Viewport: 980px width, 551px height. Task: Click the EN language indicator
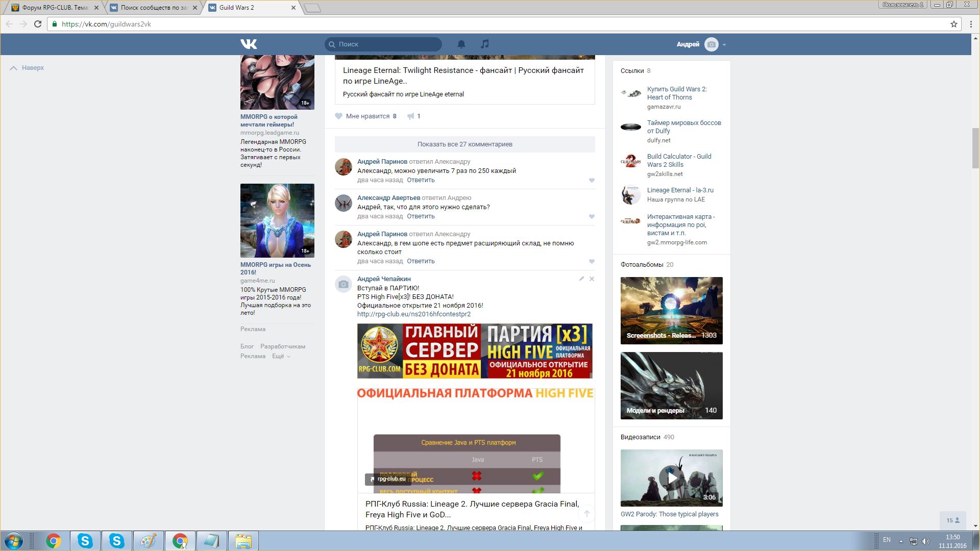(x=887, y=540)
